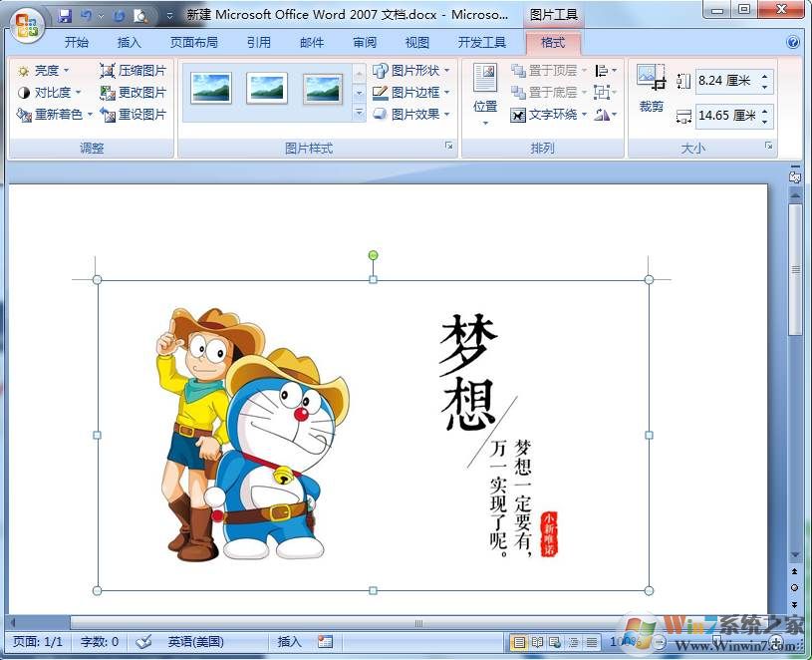Increase picture height with up stepper

[765, 76]
